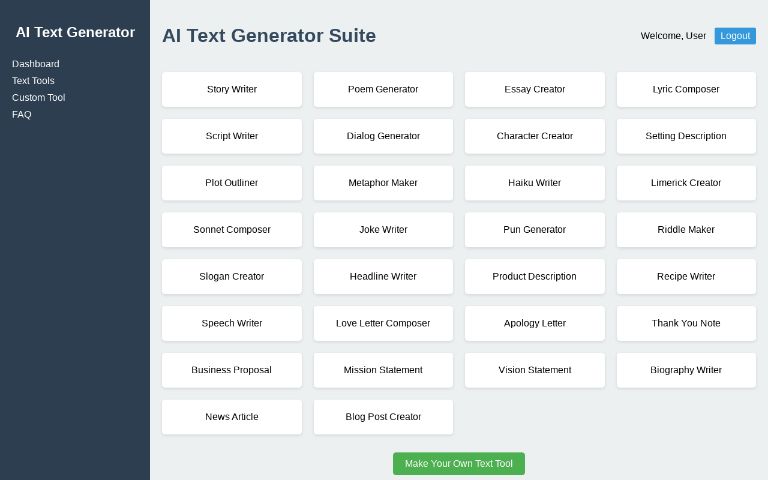
Task: Open the Joke Writer card
Action: point(383,230)
